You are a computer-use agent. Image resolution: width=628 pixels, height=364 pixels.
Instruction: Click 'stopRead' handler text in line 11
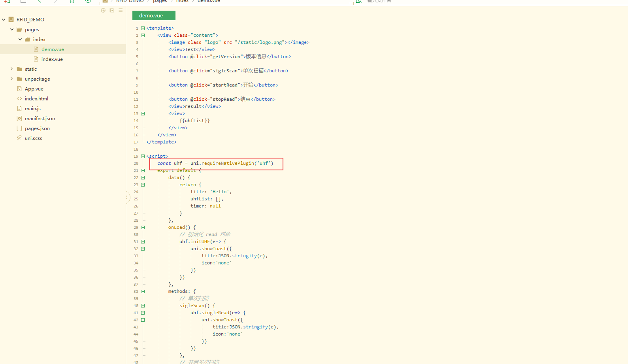[224, 99]
